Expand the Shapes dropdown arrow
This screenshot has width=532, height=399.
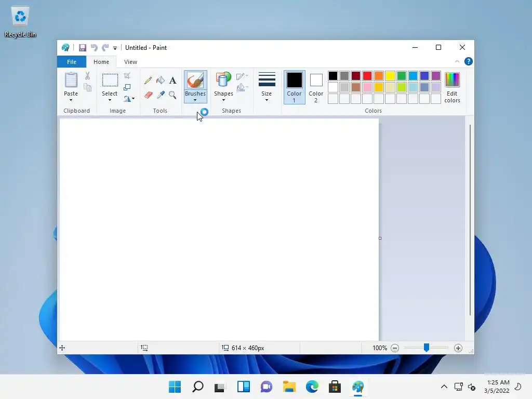pyautogui.click(x=223, y=100)
